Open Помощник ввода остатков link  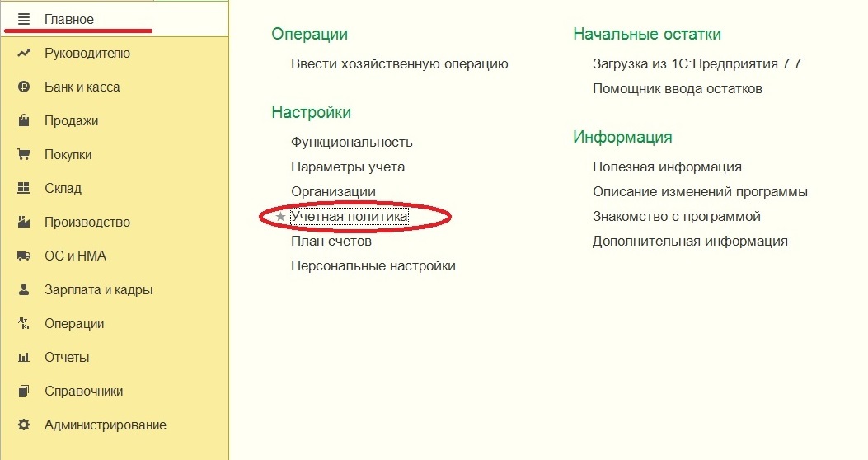coord(678,88)
